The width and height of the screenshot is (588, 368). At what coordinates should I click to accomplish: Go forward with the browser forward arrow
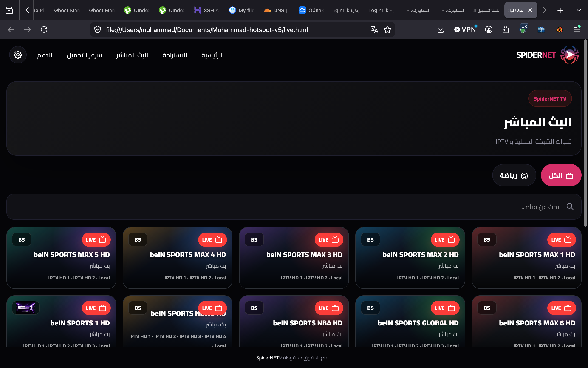(x=28, y=30)
